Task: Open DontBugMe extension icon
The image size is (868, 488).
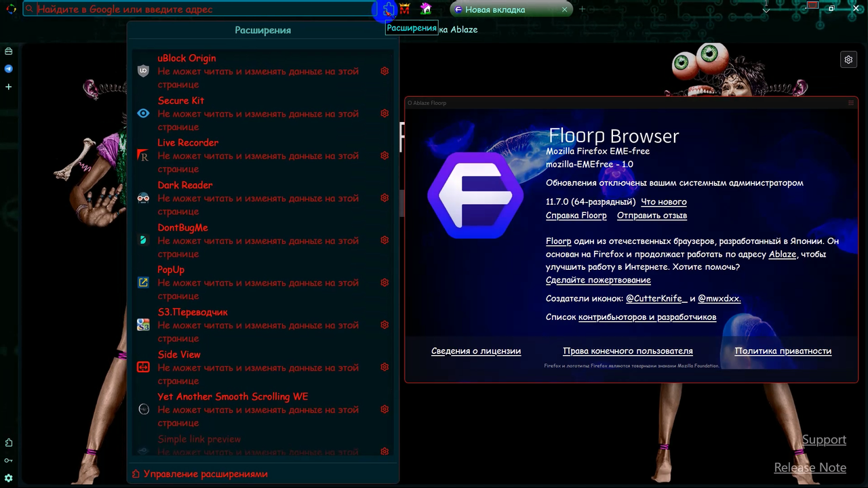Action: click(x=143, y=240)
